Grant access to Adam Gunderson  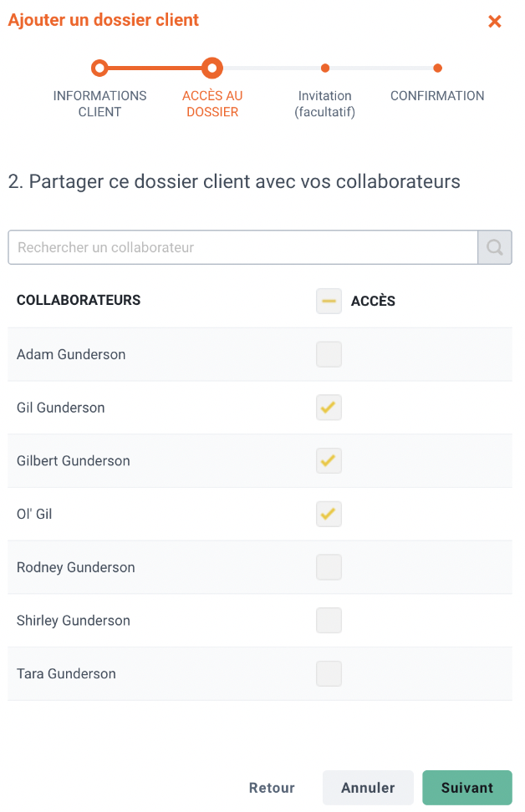tap(329, 354)
